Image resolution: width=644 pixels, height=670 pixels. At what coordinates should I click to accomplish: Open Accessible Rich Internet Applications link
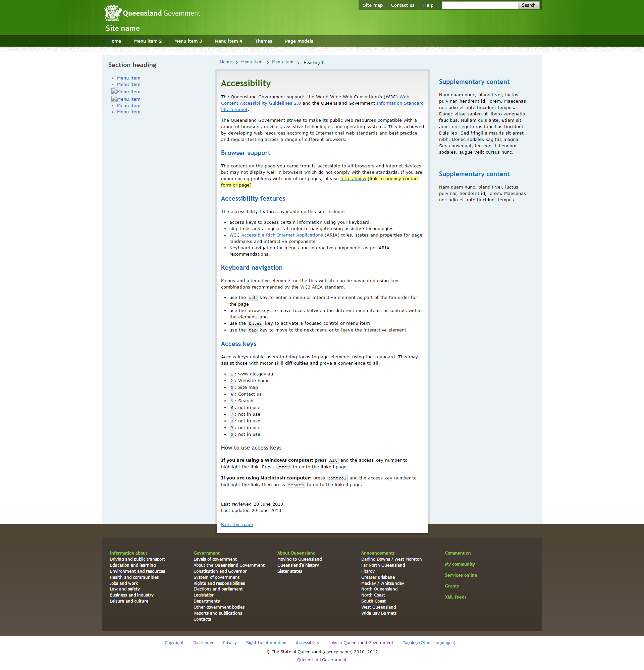tap(282, 235)
